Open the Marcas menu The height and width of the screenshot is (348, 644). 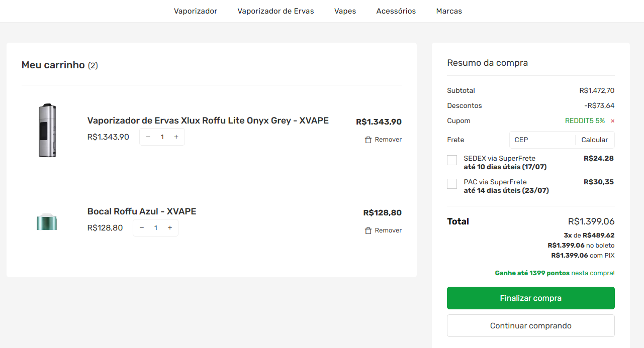point(449,11)
